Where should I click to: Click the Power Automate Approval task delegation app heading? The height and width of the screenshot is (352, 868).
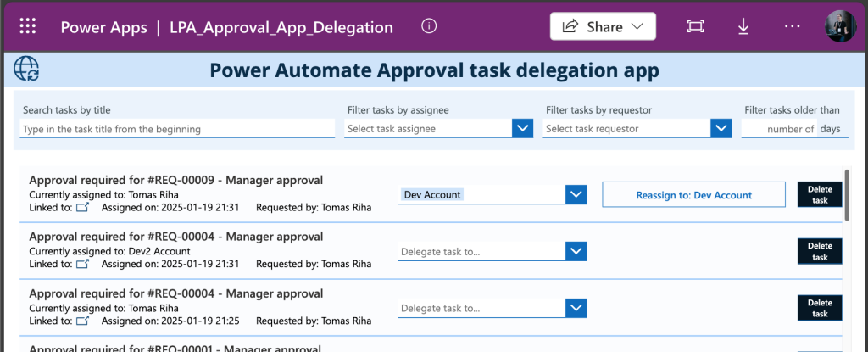click(x=435, y=70)
